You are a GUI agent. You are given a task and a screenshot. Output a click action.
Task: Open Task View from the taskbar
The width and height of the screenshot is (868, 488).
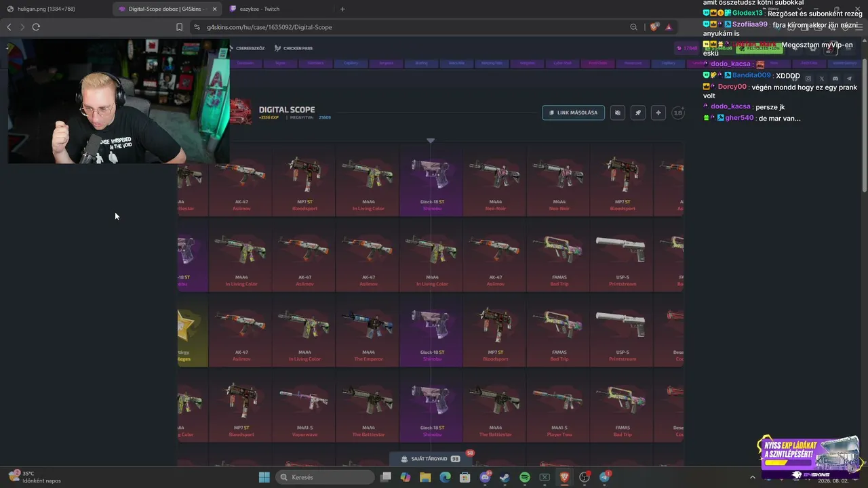(386, 477)
